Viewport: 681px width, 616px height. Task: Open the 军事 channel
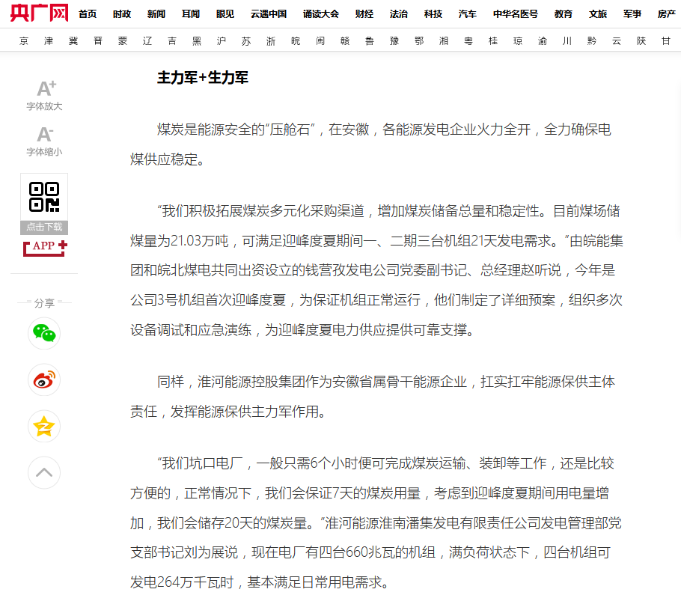pyautogui.click(x=632, y=14)
